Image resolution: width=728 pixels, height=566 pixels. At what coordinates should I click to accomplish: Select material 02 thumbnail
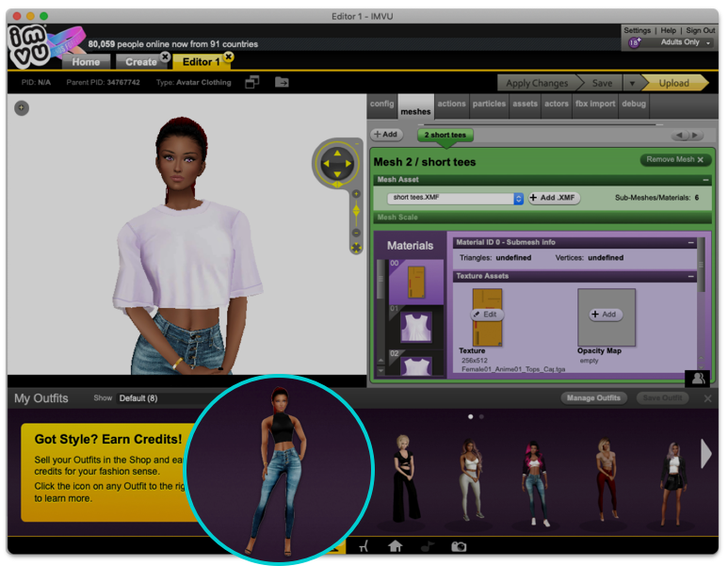point(416,363)
